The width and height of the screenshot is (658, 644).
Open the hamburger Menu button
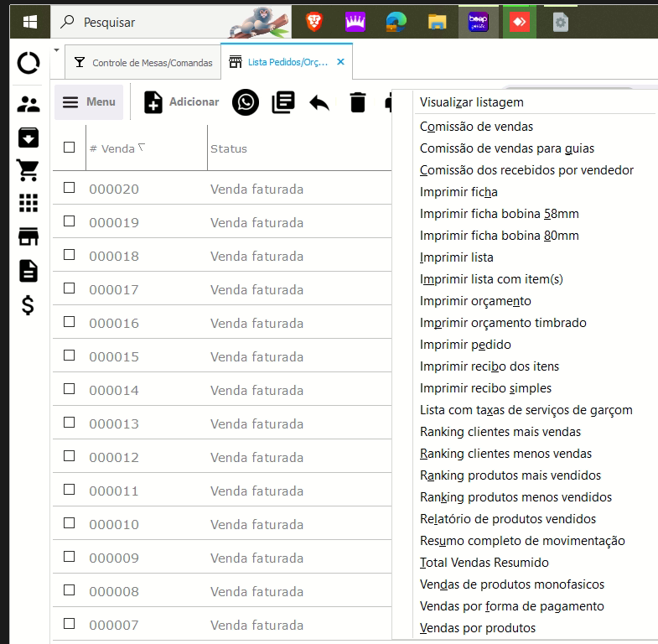[89, 102]
